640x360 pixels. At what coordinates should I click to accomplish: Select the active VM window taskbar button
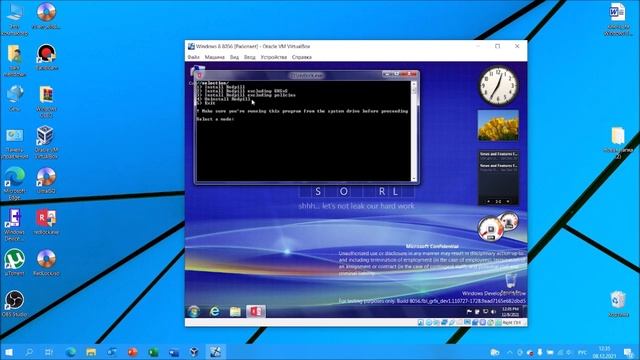coord(215,352)
